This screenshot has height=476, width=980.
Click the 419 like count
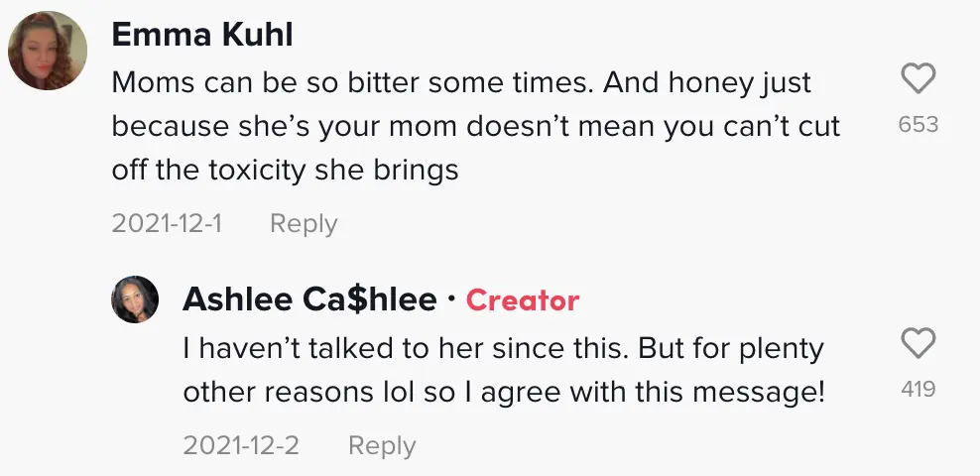click(918, 390)
